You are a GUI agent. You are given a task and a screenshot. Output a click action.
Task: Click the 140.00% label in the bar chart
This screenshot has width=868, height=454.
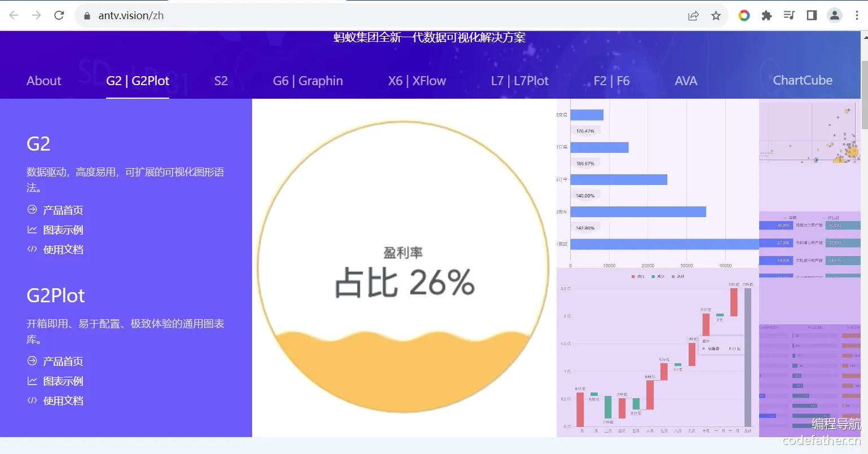[585, 196]
